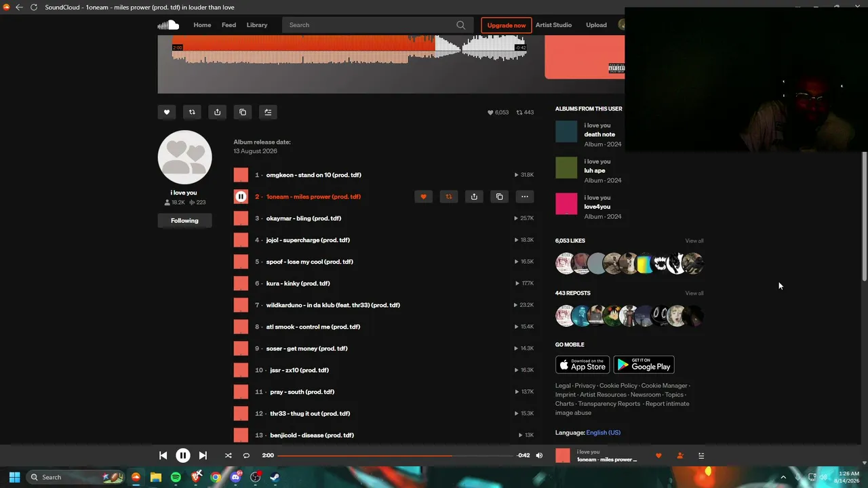Open the Upload page

(597, 25)
